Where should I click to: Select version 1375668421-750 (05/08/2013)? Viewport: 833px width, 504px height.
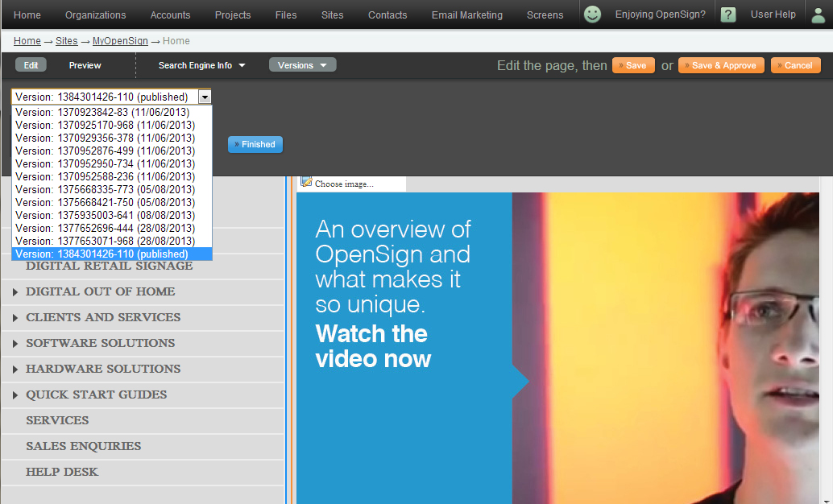point(111,202)
